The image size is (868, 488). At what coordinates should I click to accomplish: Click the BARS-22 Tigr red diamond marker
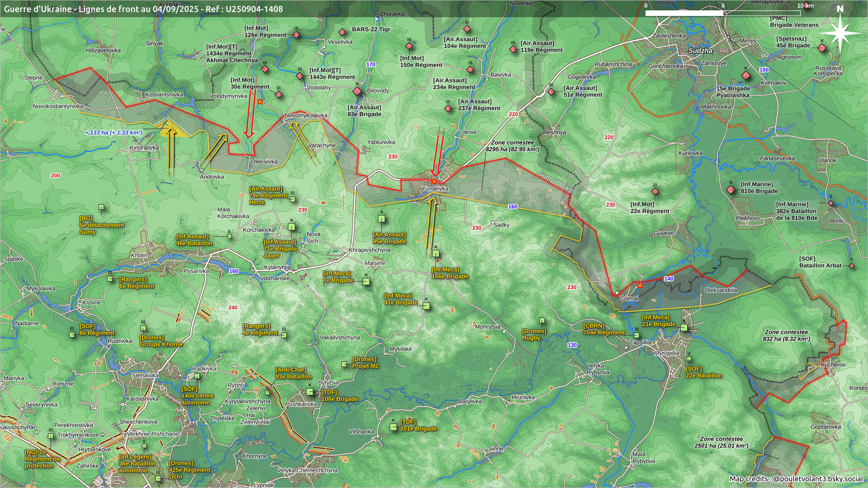(x=342, y=33)
